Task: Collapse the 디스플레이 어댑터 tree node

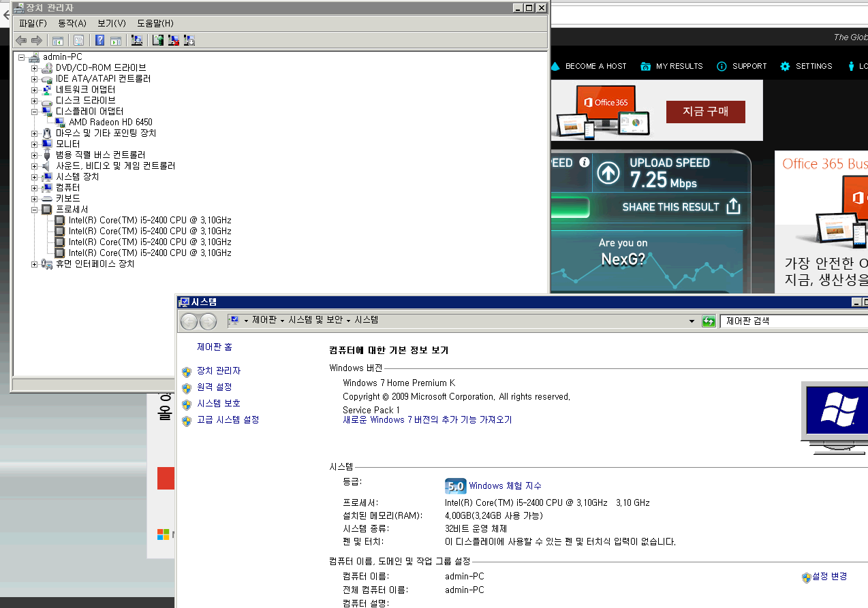Action: point(35,111)
